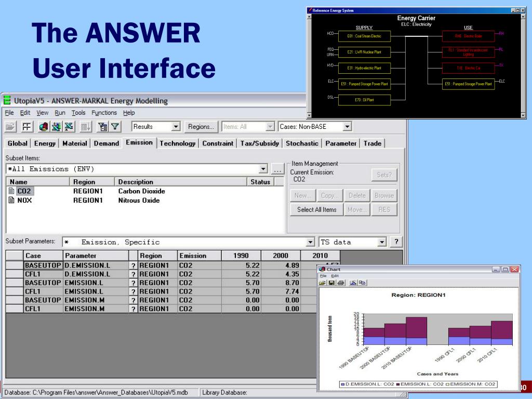Click the print icon in Chart window
This screenshot has height=399, width=532.
pyautogui.click(x=341, y=283)
